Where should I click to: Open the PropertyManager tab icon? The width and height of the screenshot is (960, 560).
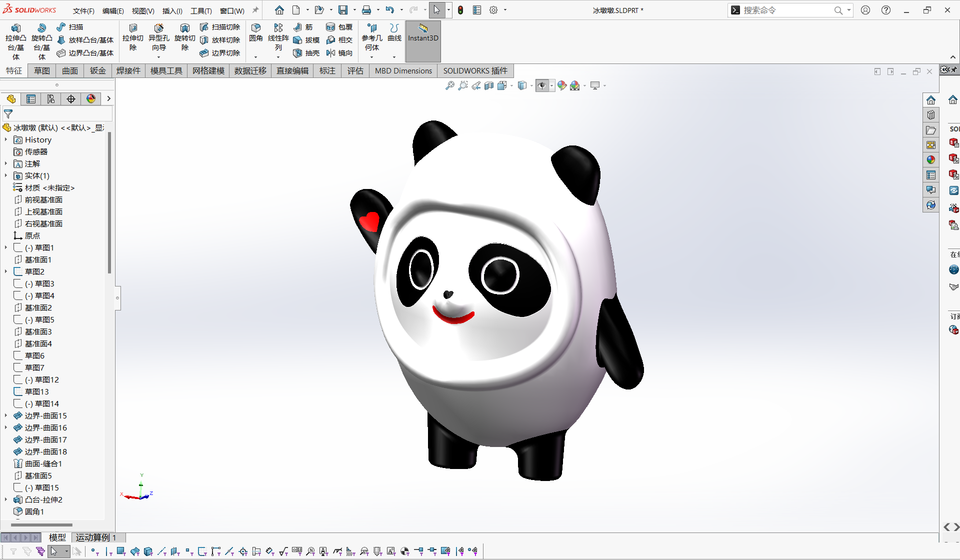coord(31,99)
